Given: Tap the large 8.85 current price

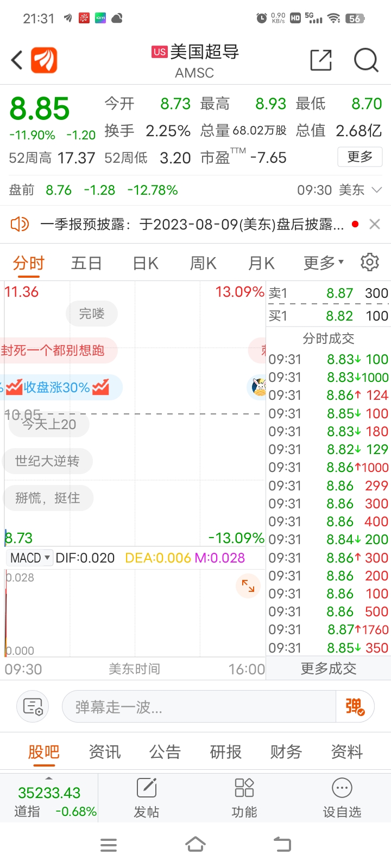Looking at the screenshot, I should 40,108.
